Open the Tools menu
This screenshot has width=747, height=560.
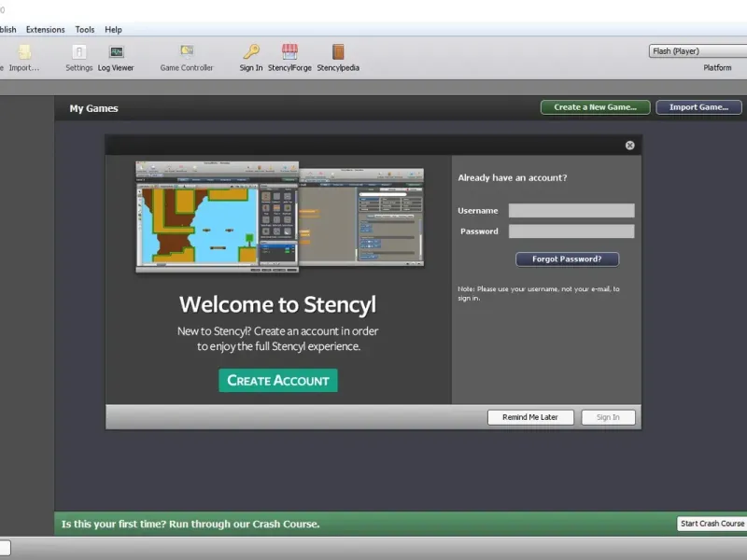click(85, 30)
